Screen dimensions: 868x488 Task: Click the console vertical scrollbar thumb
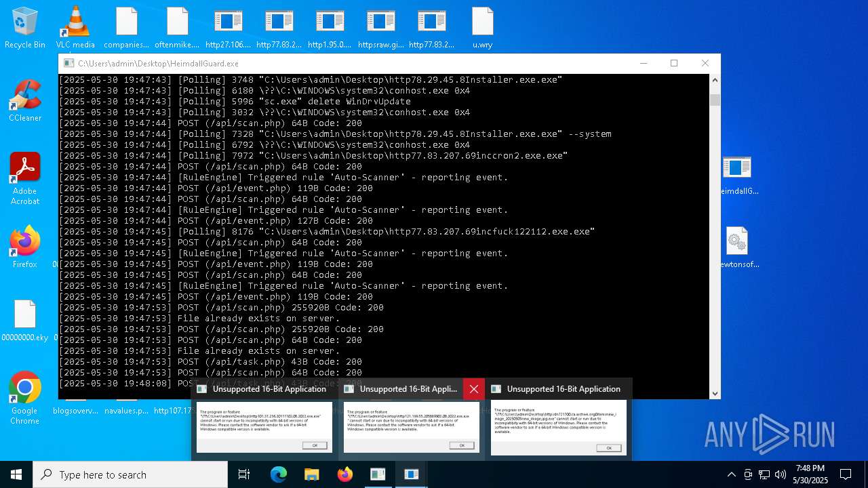pyautogui.click(x=715, y=100)
